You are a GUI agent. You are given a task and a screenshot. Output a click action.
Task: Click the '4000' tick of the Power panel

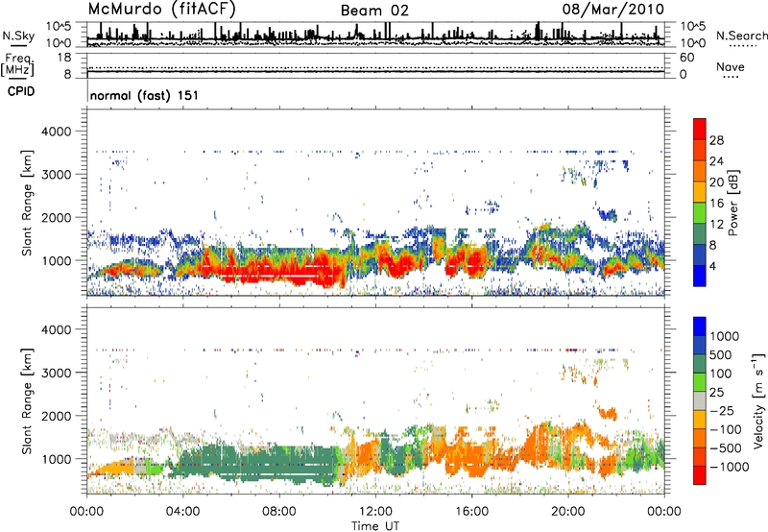click(x=56, y=132)
